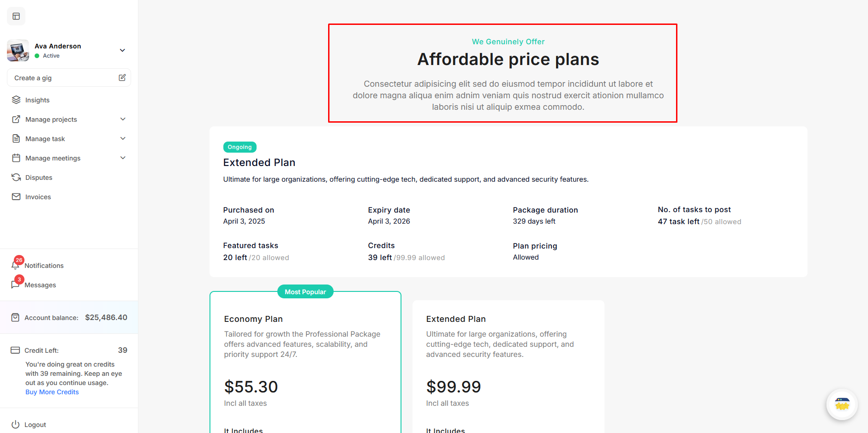Click the Logout power icon

tap(16, 425)
